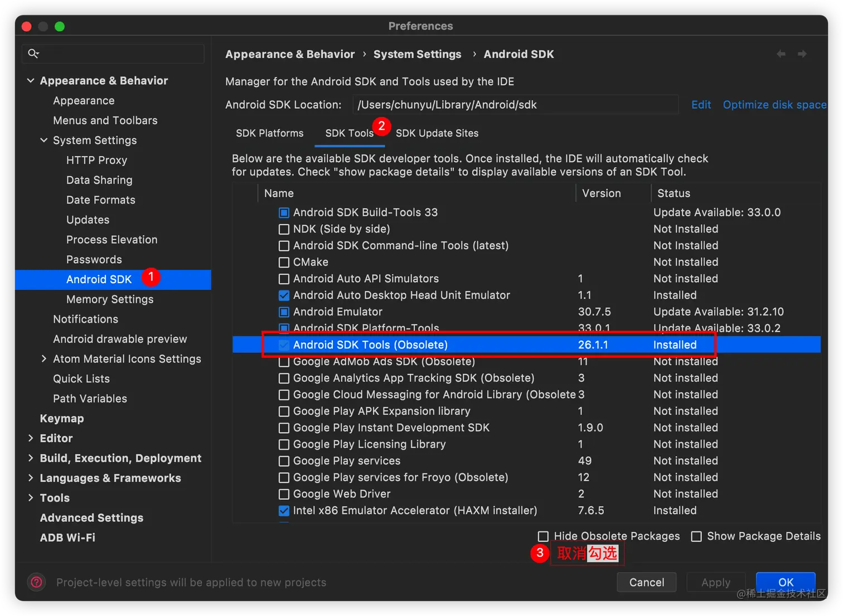Select the Google Play Instant Development SDK row
Screen dimensions: 843x616
pyautogui.click(x=526, y=428)
